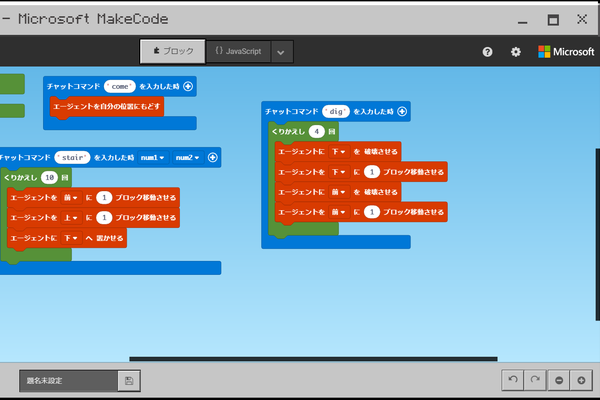This screenshot has width=600, height=400.
Task: Edit the 'stair' command name field
Action: click(72, 157)
